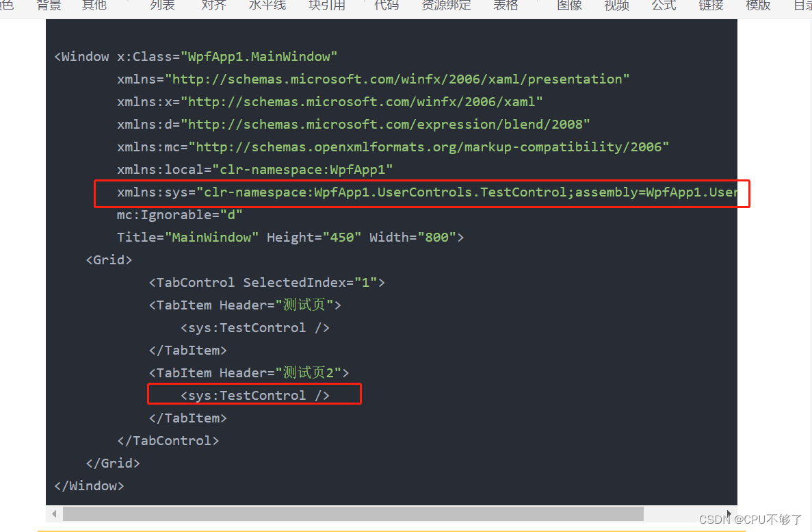Open the 模版 template option
This screenshot has height=532, width=812.
point(758,5)
